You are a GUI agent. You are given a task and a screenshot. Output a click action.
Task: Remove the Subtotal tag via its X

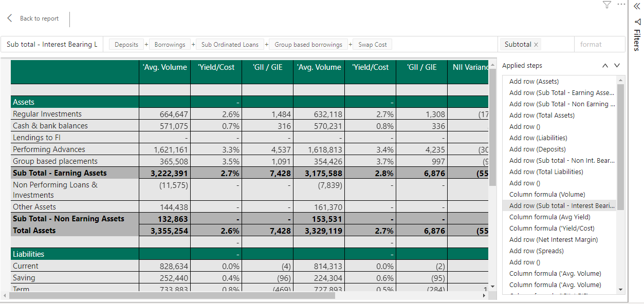[536, 45]
